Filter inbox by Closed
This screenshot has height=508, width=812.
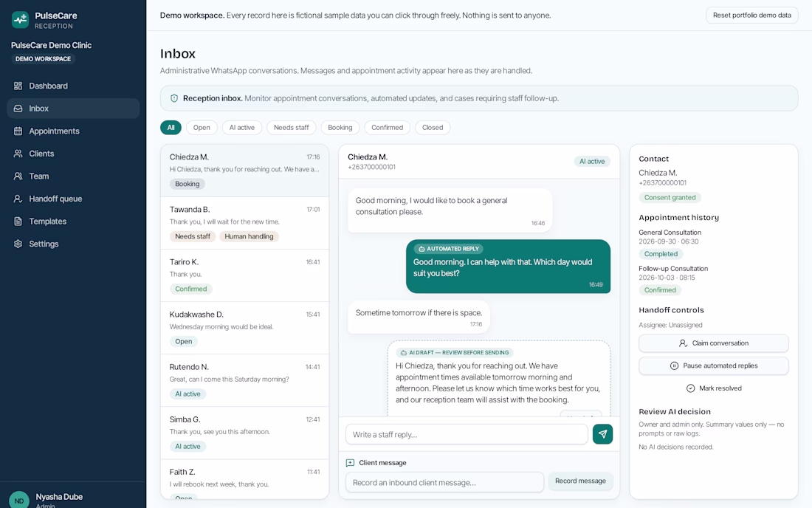pos(433,128)
